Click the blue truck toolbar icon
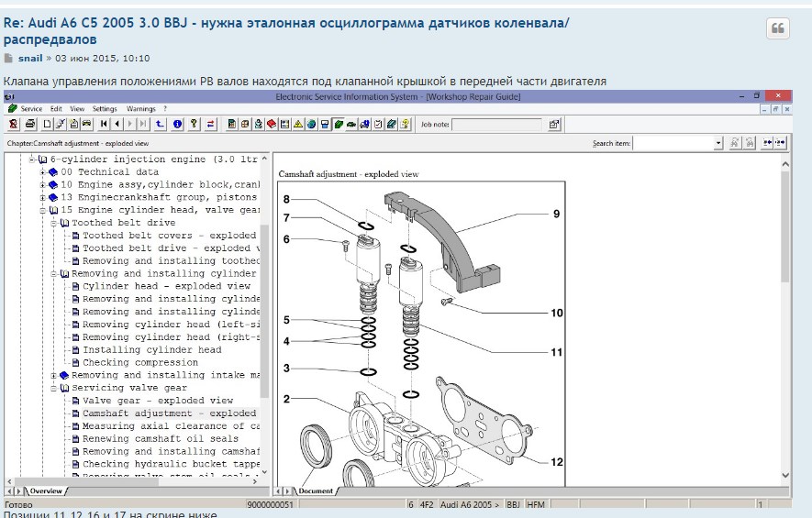This screenshot has width=812, height=518. click(364, 124)
